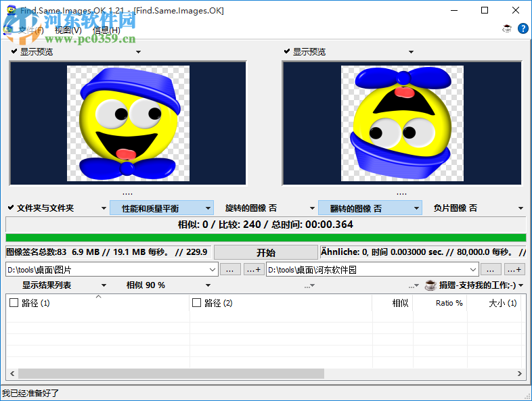Add a right folder with ...+ button

(514, 270)
